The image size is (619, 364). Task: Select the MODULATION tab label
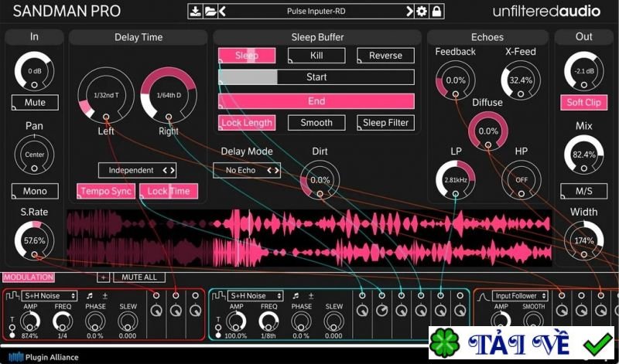(28, 277)
